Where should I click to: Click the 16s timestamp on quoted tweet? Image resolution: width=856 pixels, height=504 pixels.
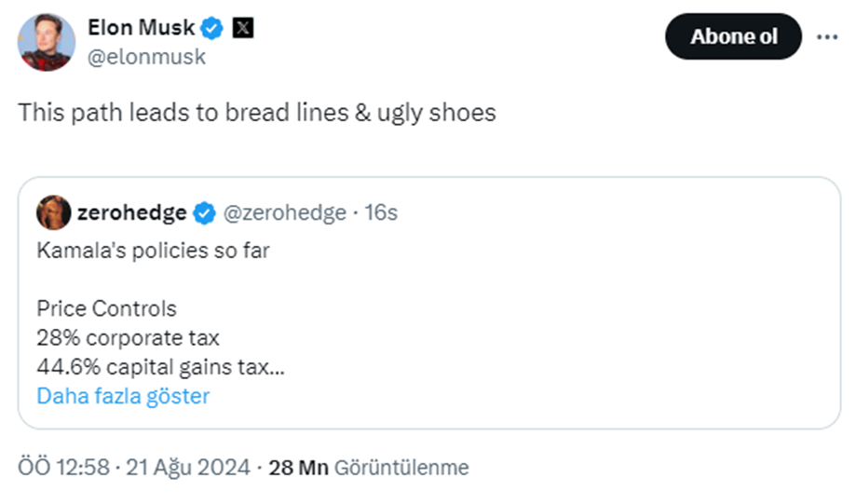[x=380, y=213]
